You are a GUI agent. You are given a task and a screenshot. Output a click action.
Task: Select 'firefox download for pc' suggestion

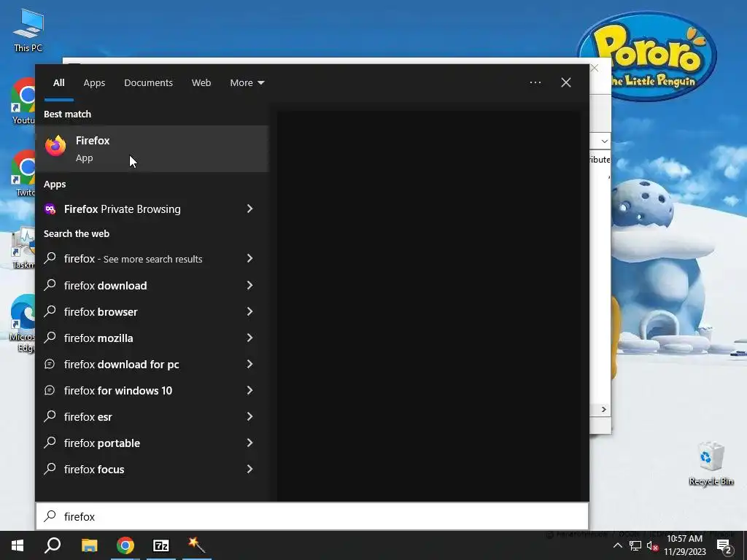(x=139, y=364)
